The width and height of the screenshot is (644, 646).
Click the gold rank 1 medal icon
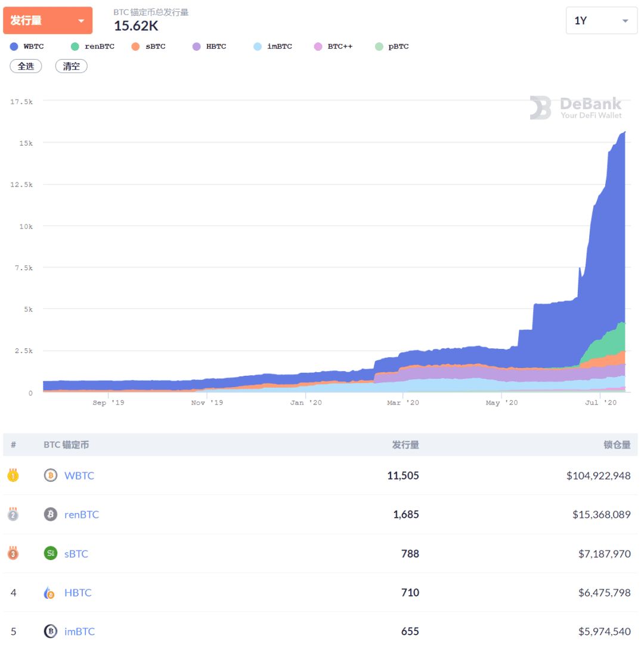(x=13, y=475)
